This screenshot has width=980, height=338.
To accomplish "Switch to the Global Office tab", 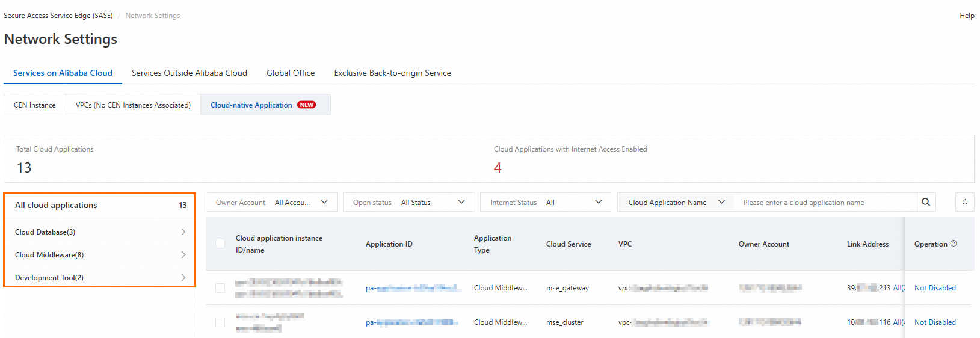I will 291,73.
